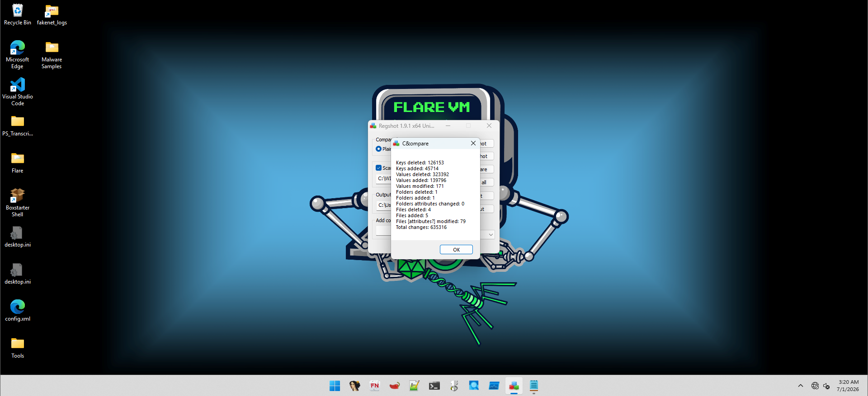This screenshot has width=868, height=396.
Task: Open the Notepad++ taskbar icon
Action: (414, 386)
